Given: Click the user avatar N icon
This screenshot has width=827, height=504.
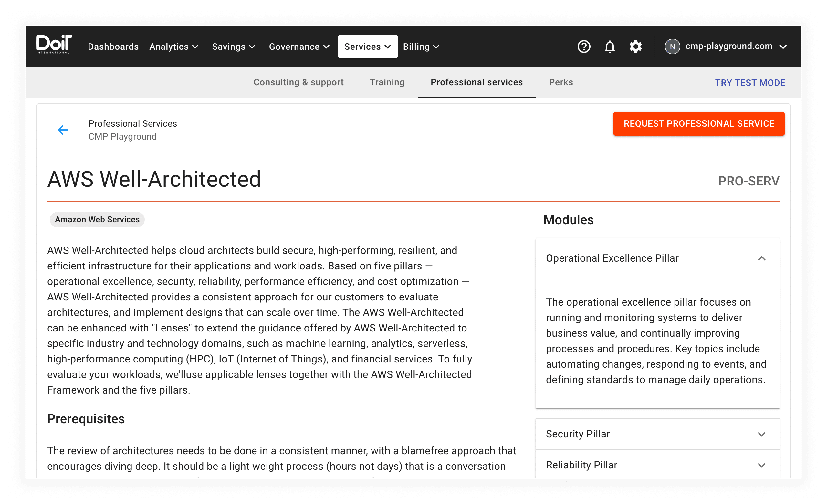Looking at the screenshot, I should 672,47.
